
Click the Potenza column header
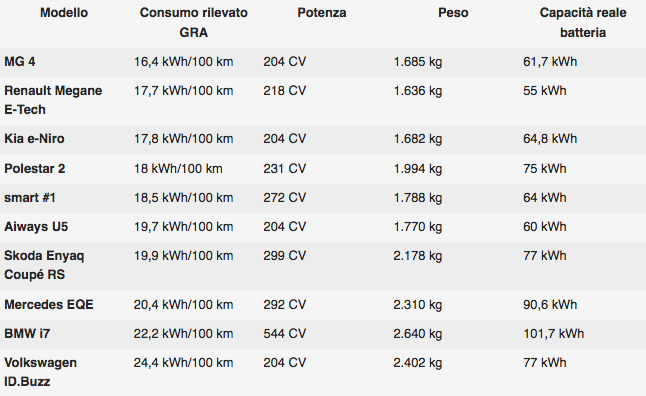click(x=322, y=13)
